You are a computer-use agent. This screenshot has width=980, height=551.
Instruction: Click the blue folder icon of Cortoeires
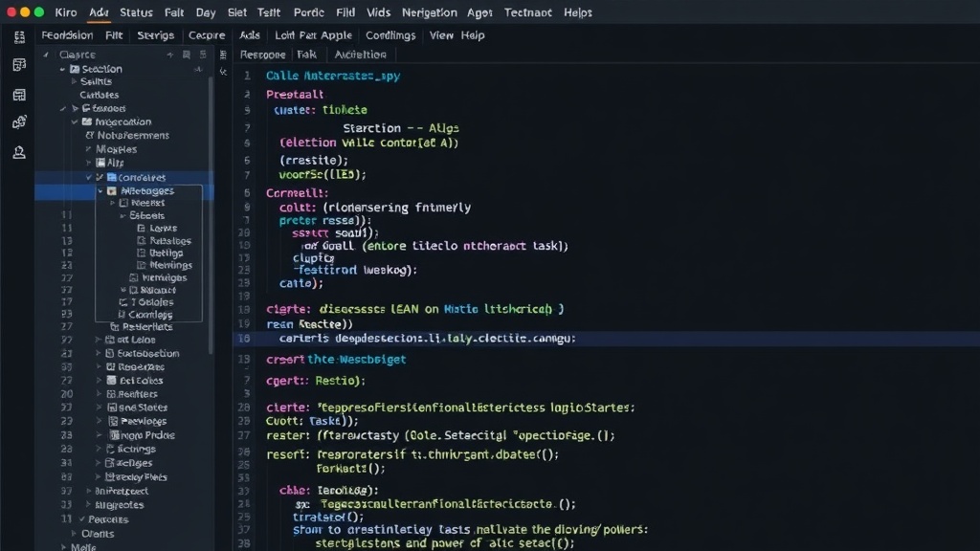click(112, 177)
